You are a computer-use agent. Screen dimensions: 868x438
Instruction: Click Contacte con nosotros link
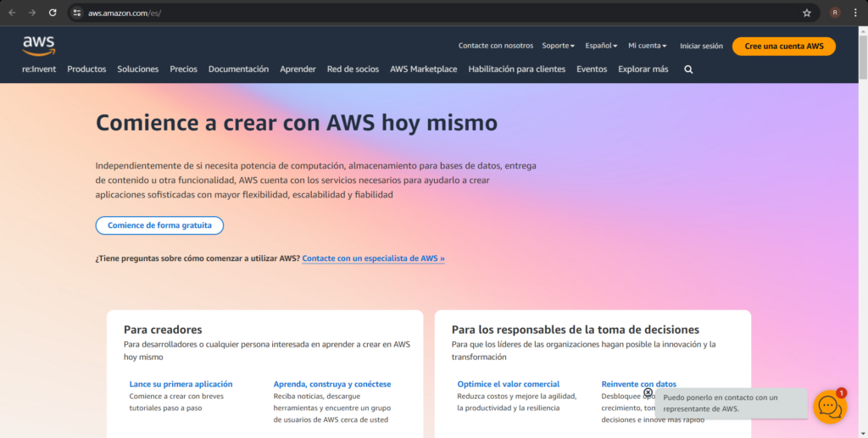[495, 46]
